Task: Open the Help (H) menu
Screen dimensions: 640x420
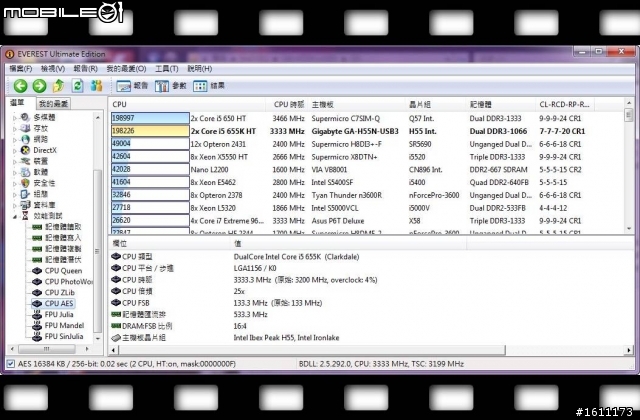Action: (x=200, y=69)
